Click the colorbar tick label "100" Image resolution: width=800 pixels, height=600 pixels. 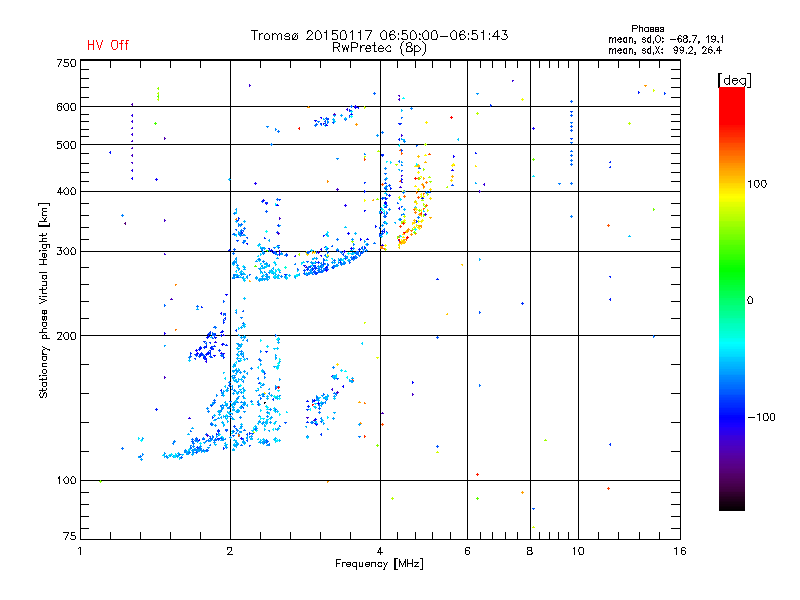(757, 184)
